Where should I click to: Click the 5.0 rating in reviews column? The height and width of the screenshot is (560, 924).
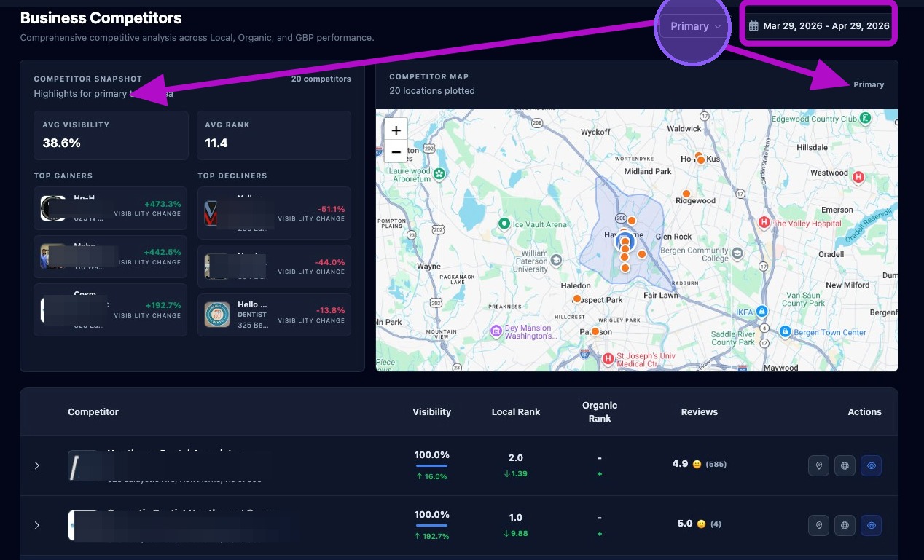(x=684, y=523)
